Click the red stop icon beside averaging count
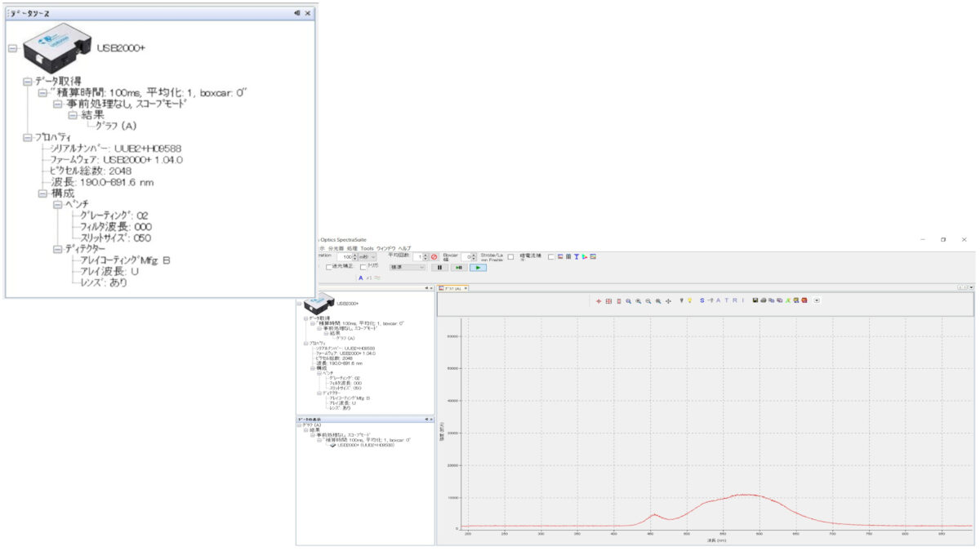 pyautogui.click(x=434, y=257)
